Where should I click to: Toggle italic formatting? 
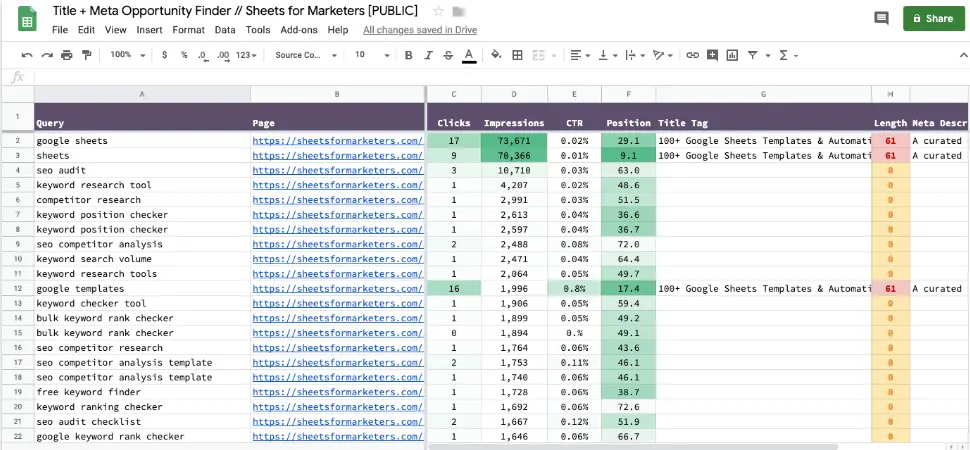click(428, 55)
